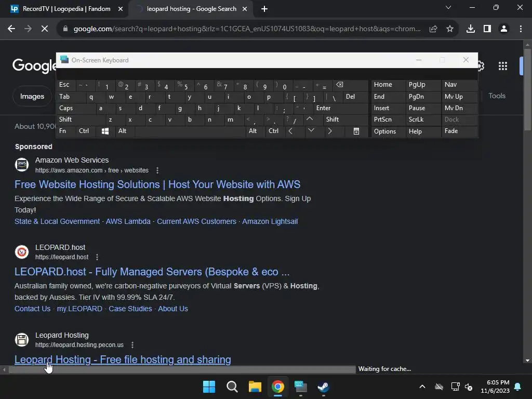532x399 pixels.
Task: Open Google apps grid
Action: [503, 66]
